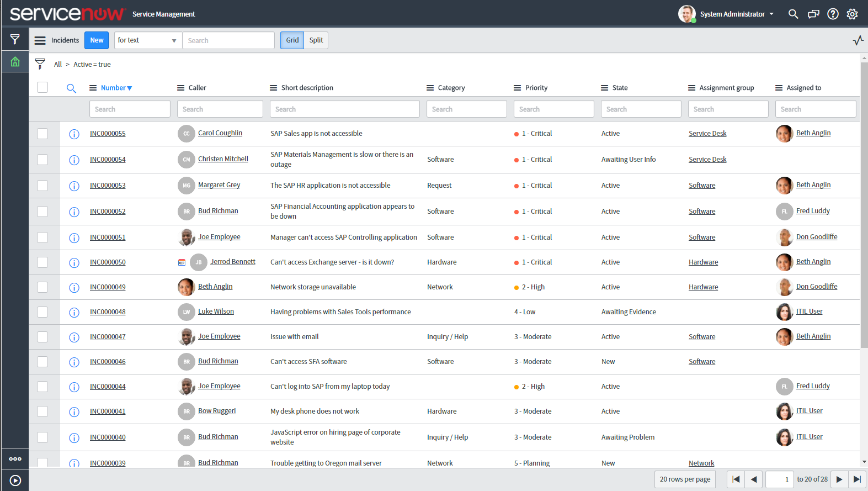
Task: Click the New incident button
Action: coord(97,40)
